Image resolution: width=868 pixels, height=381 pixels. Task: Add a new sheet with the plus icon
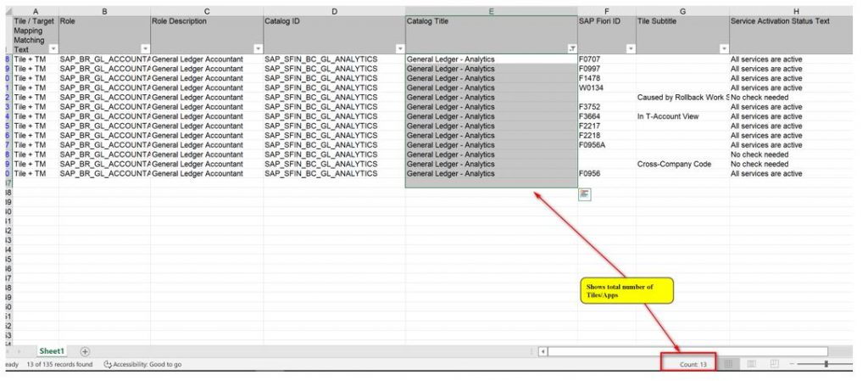click(x=85, y=351)
